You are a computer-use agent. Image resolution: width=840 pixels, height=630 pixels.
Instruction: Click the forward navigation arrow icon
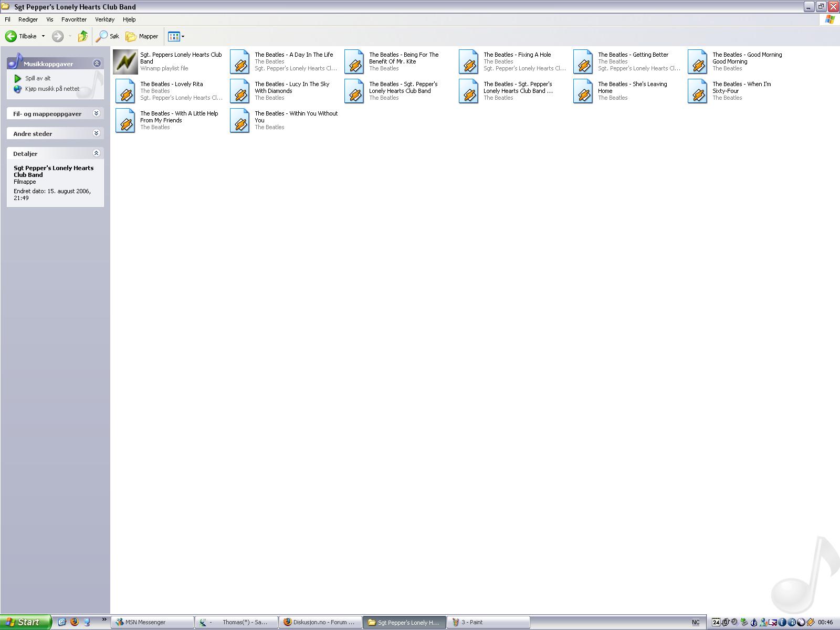(x=58, y=36)
